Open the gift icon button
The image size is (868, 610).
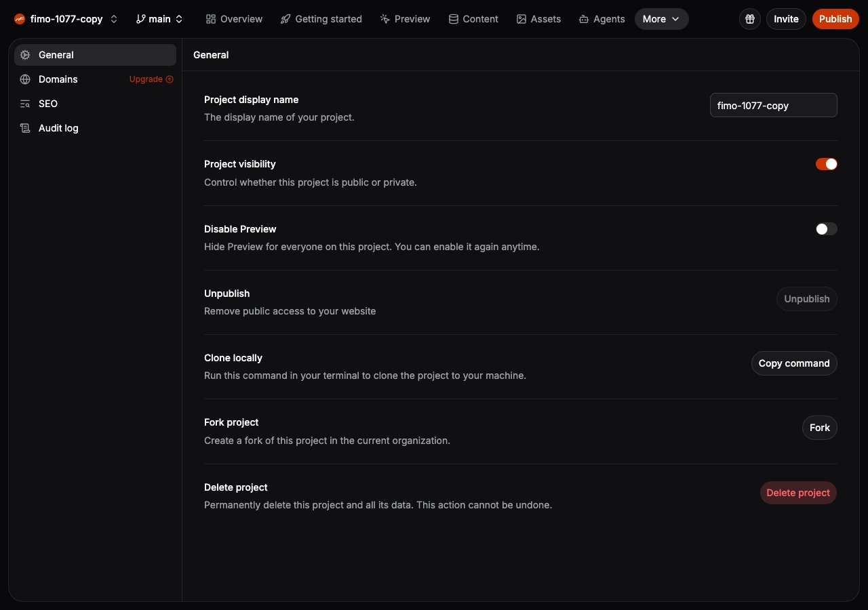tap(750, 19)
